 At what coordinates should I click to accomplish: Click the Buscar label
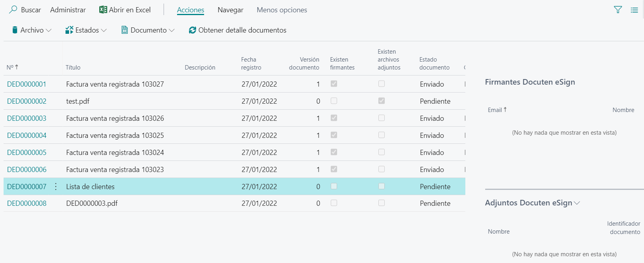coord(31,10)
